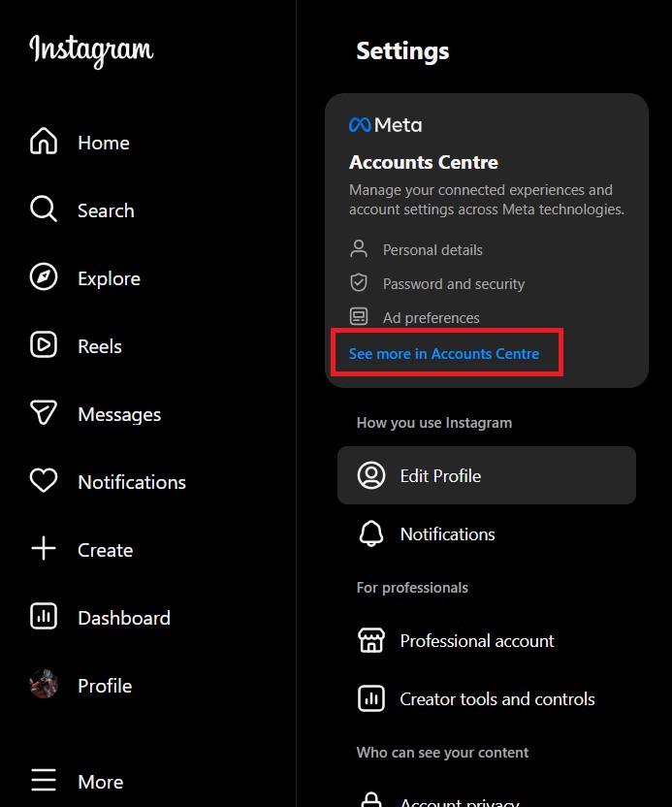672x807 pixels.
Task: Click the 'How you use Instagram' header
Action: [434, 423]
